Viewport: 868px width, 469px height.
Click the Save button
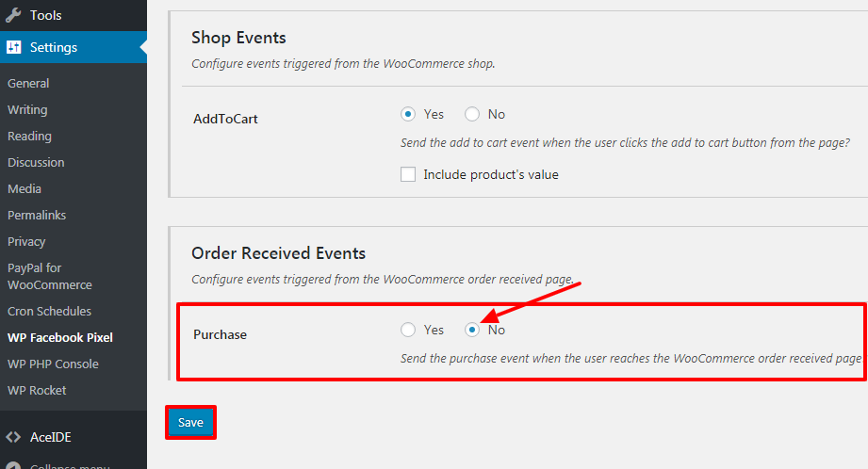(x=190, y=423)
